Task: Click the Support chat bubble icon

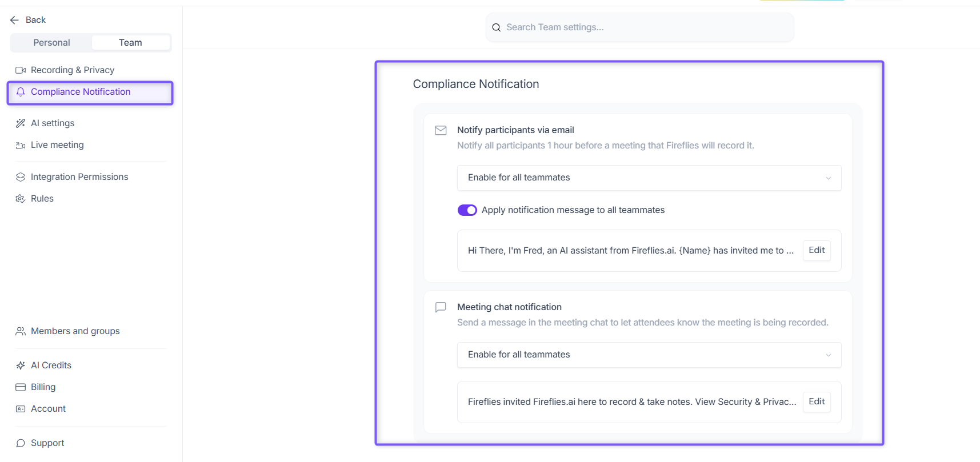Action: point(21,443)
